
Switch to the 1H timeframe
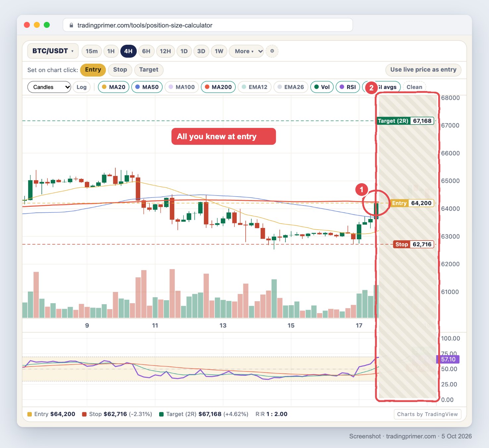tap(111, 51)
